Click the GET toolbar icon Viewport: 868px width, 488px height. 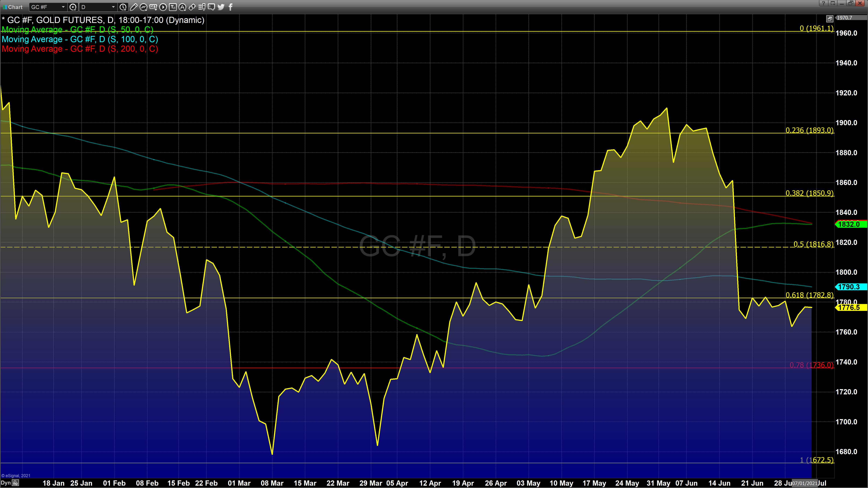153,7
